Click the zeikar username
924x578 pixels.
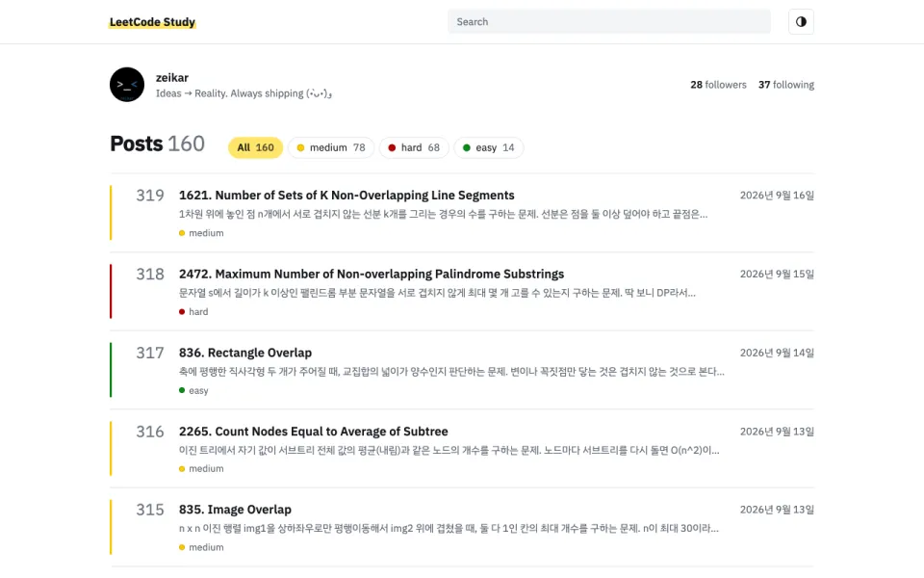coord(172,77)
